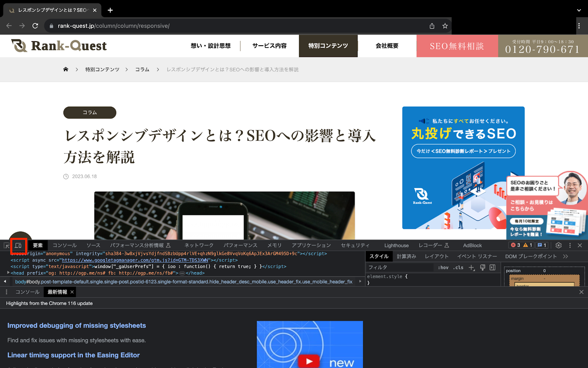
Task: Open the レコーダー tab
Action: point(434,245)
